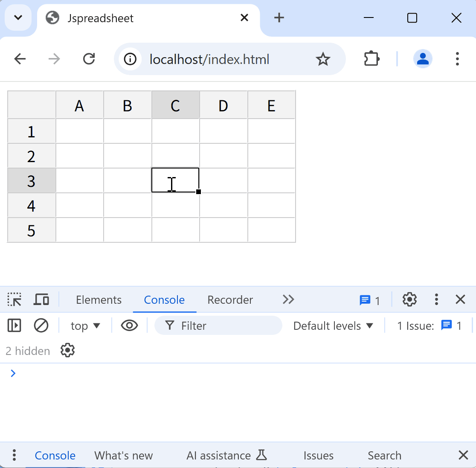Toggle the device toolbar

click(x=41, y=299)
